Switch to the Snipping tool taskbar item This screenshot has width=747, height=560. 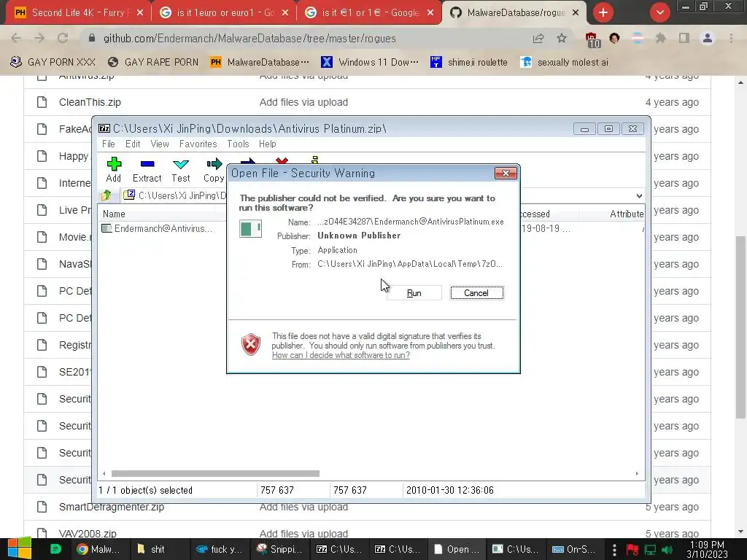click(x=279, y=549)
